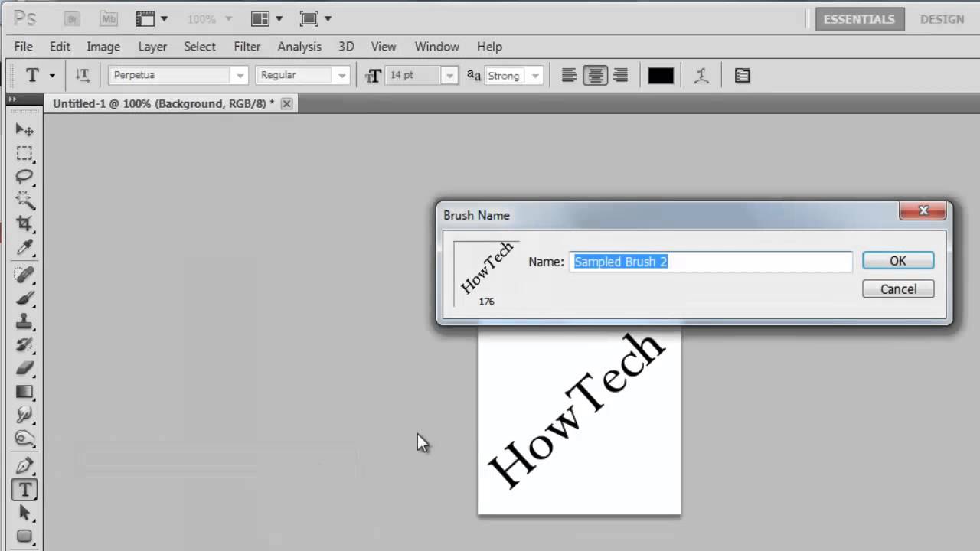Close the Brush Name dialog window
The image size is (980, 551).
click(x=923, y=210)
